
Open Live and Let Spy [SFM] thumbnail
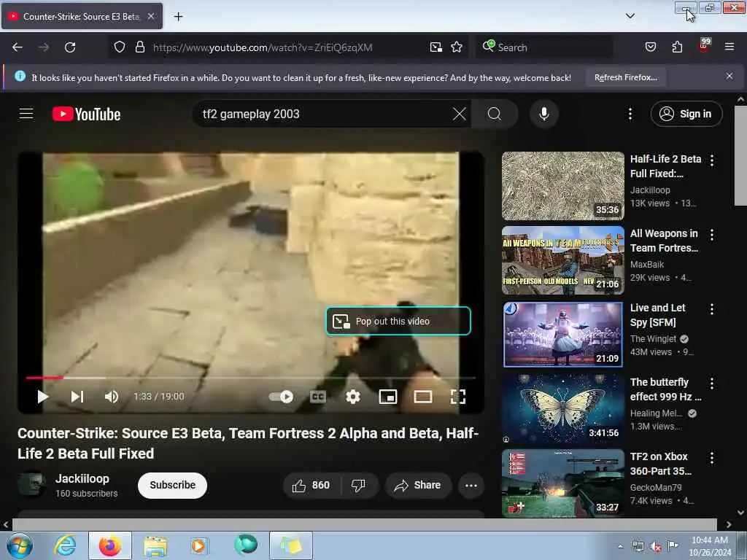[x=562, y=335]
